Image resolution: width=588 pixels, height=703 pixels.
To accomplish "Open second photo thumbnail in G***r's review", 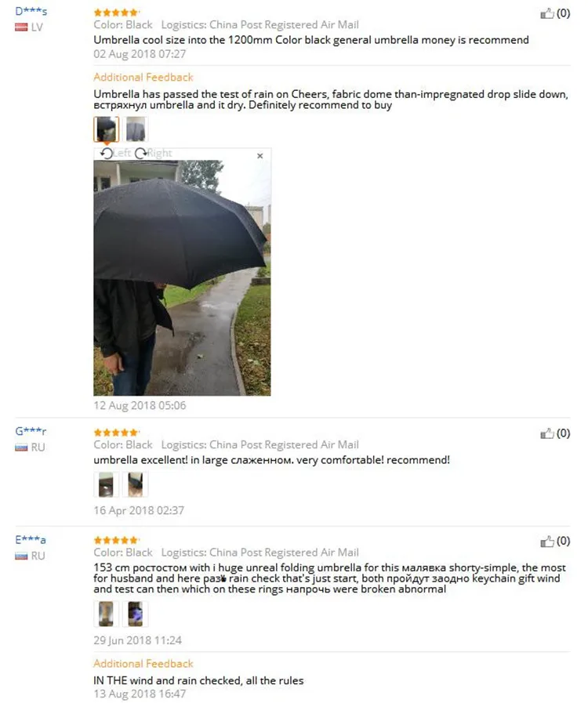I will tap(136, 484).
